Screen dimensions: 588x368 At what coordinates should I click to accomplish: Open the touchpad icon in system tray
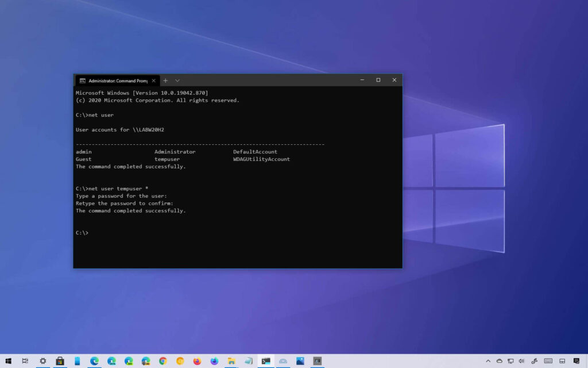tap(562, 361)
